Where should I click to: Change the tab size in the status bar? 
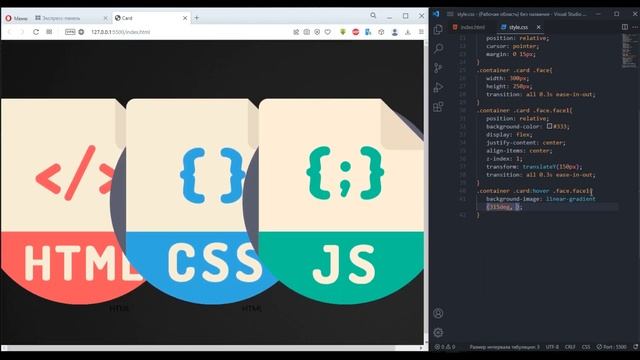pyautogui.click(x=504, y=347)
